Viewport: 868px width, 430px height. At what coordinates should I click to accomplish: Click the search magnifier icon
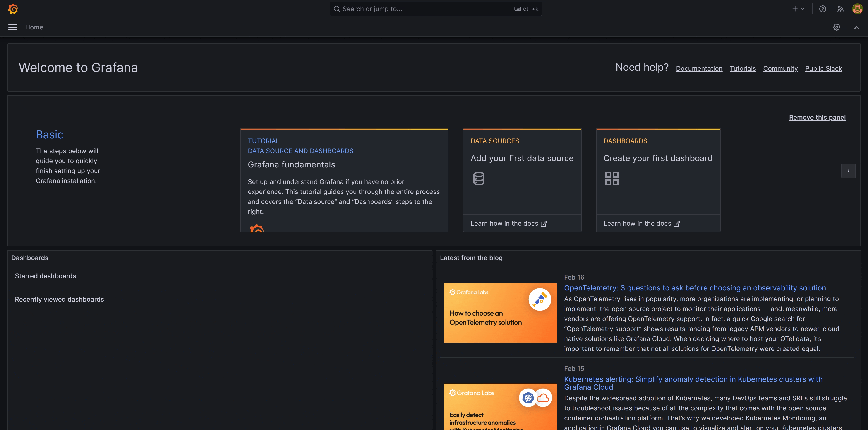[x=337, y=9]
